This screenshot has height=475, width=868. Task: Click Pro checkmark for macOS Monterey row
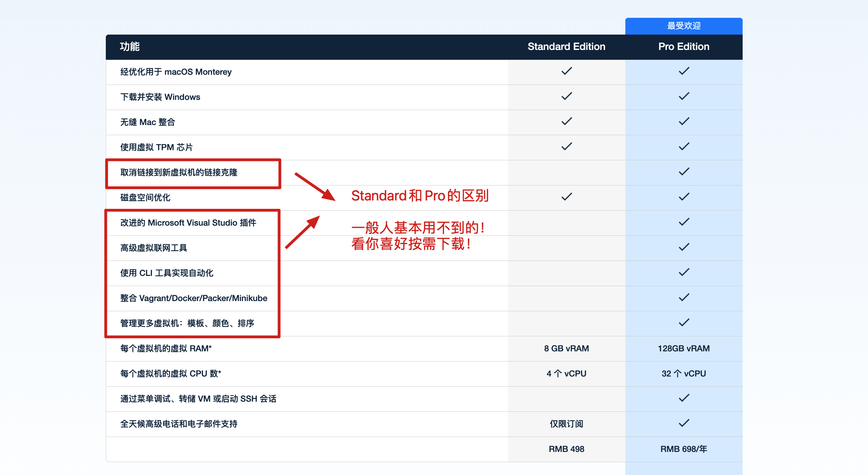coord(684,71)
